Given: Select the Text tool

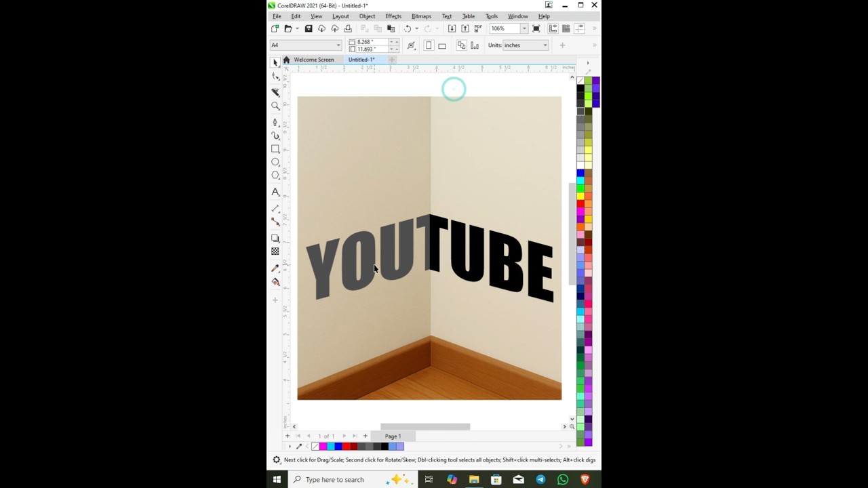Looking at the screenshot, I should (275, 192).
